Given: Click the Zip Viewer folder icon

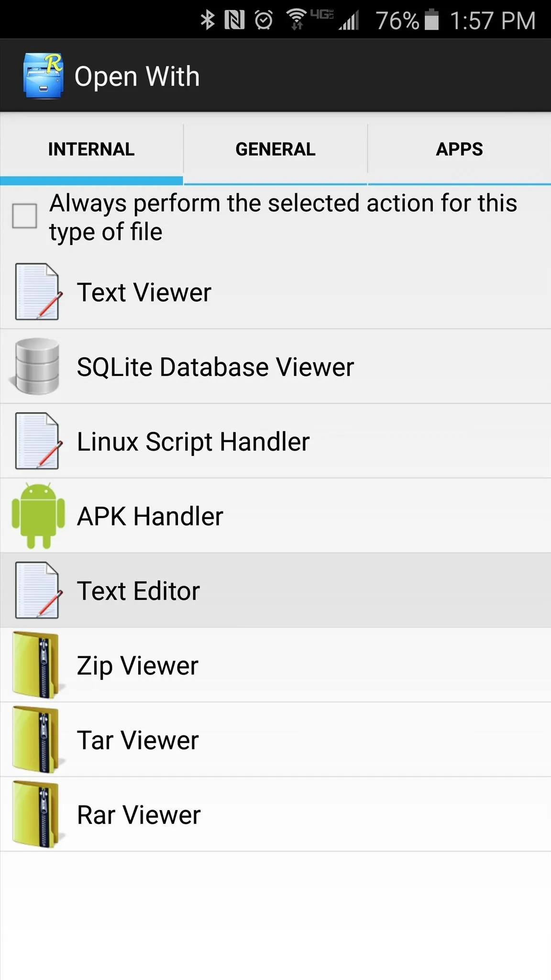Looking at the screenshot, I should coord(36,665).
